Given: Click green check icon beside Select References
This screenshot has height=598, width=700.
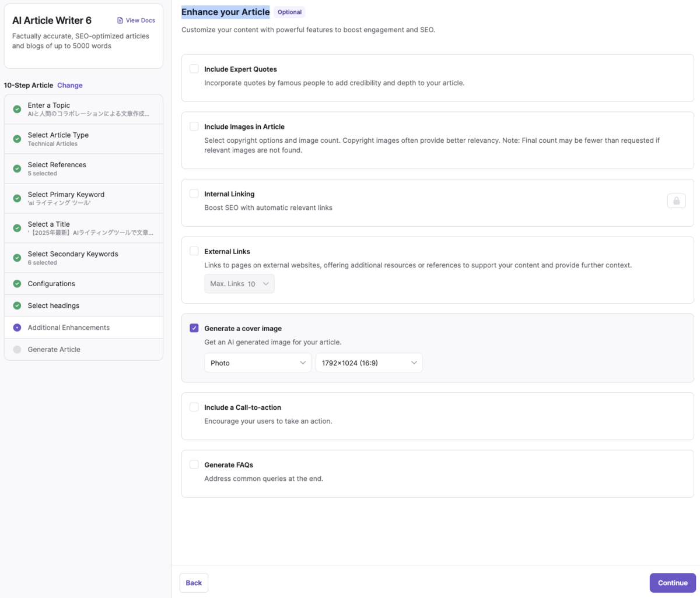Looking at the screenshot, I should click(17, 168).
